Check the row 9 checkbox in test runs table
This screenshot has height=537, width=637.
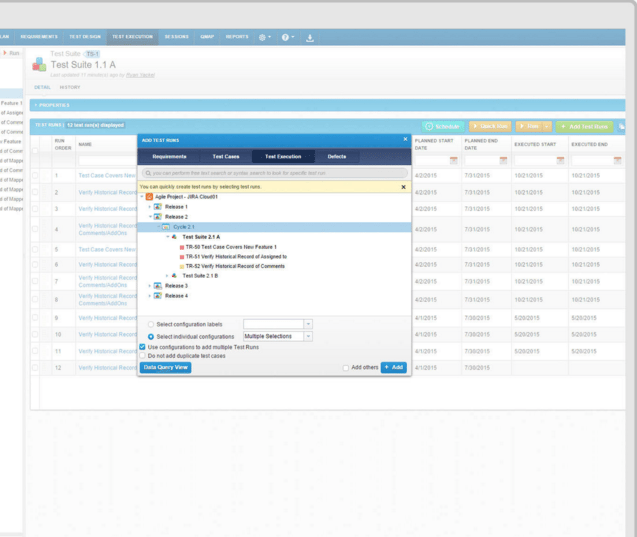click(35, 318)
